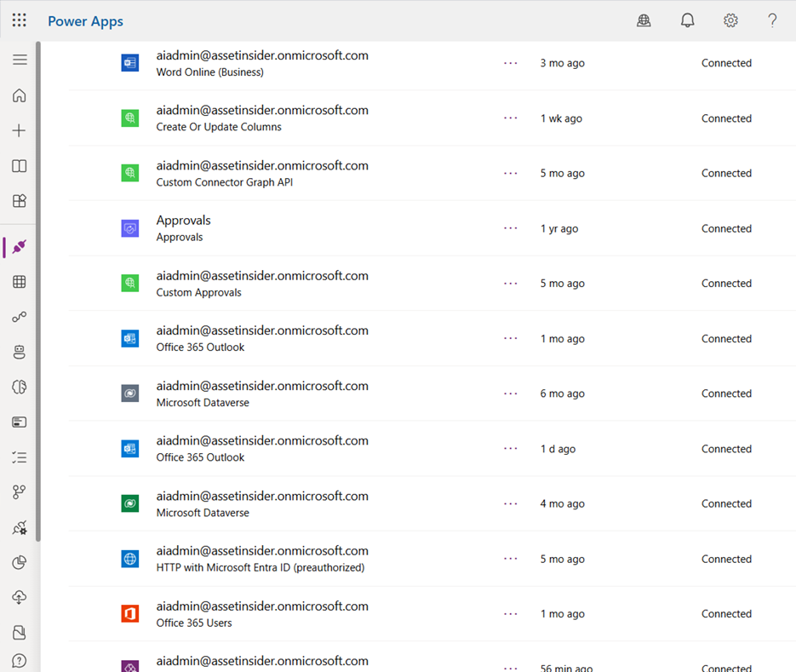Open the ellipsis menu for Custom Connector Graph API
The image size is (796, 672).
(x=511, y=173)
